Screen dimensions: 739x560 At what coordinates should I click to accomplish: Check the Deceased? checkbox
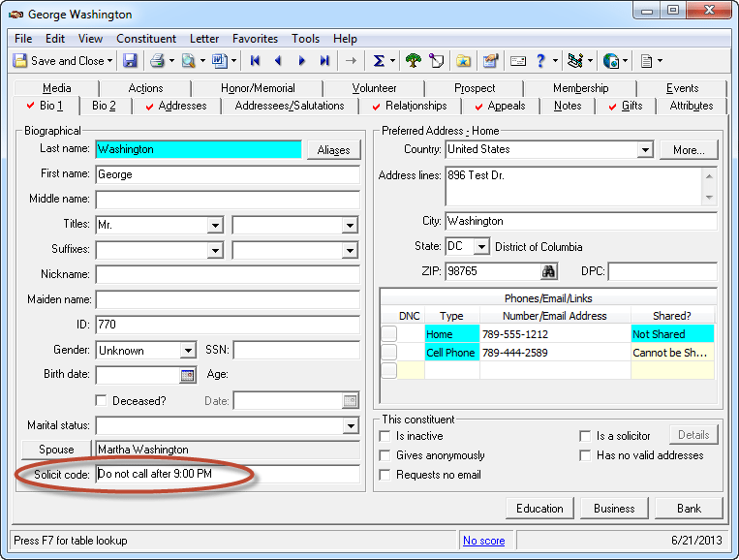click(x=102, y=400)
